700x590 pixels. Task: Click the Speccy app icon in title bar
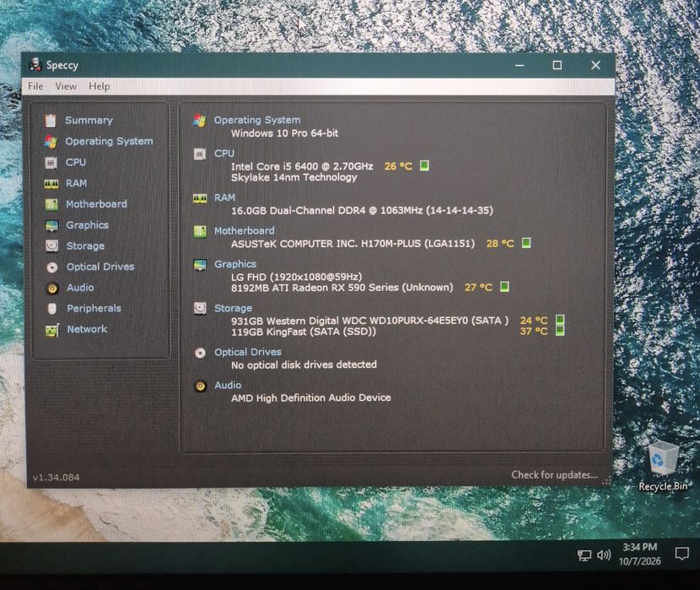pos(35,65)
